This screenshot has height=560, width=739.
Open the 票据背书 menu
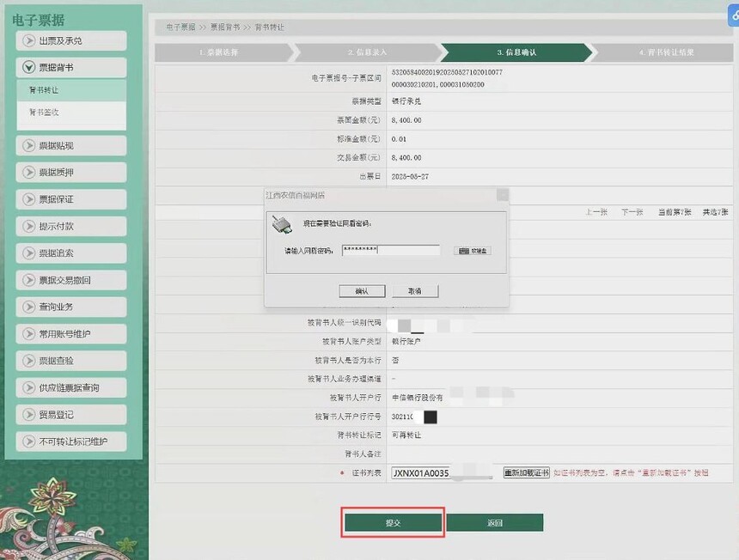pos(71,67)
